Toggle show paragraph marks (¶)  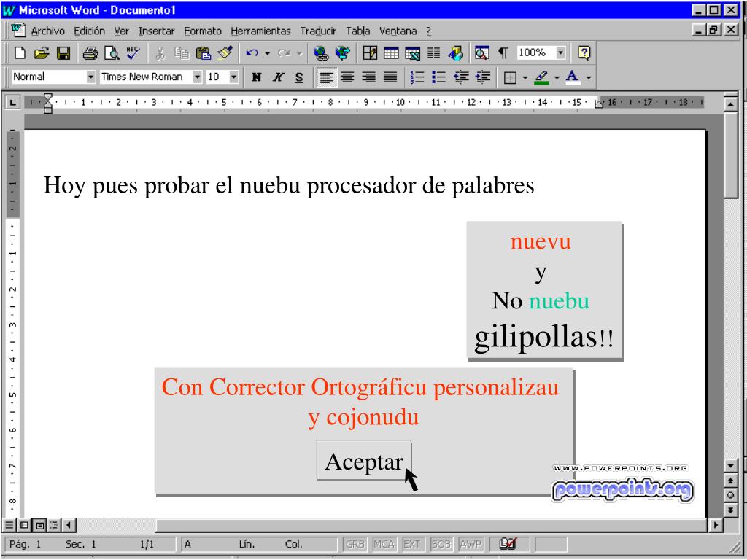503,52
